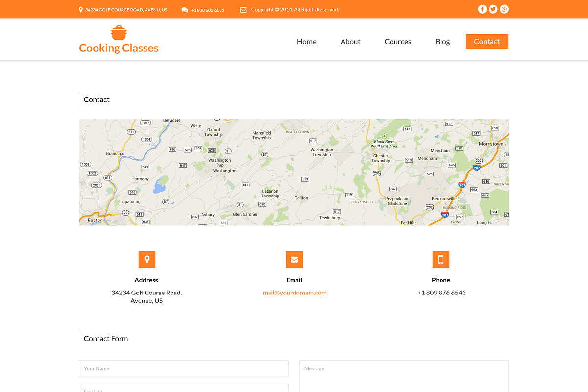Click the orange Address pin icon
Image resolution: width=588 pixels, height=392 pixels.
147,260
